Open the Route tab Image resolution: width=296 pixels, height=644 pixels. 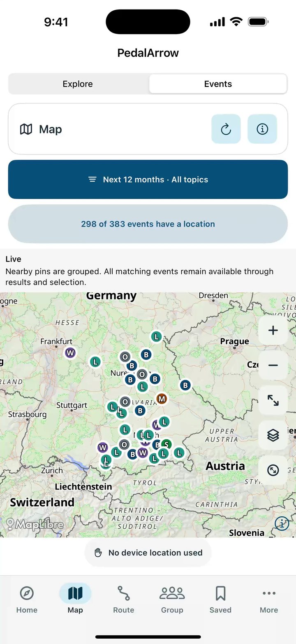coord(124,600)
